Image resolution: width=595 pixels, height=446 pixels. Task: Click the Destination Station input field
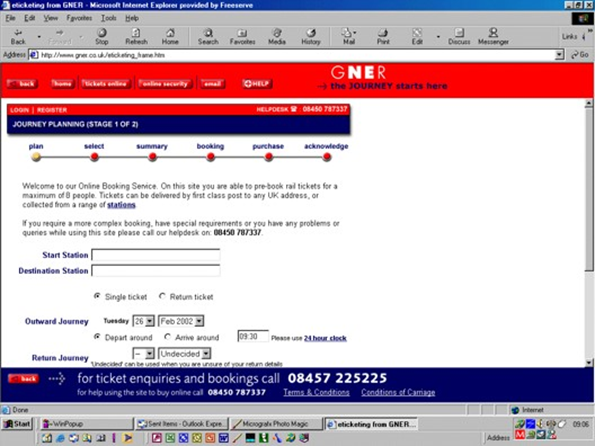(156, 271)
